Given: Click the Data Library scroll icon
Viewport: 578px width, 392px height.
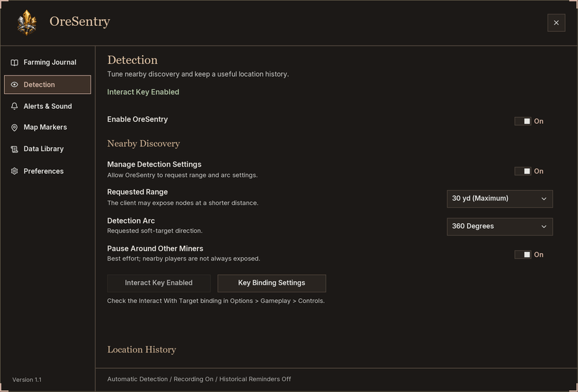Looking at the screenshot, I should pyautogui.click(x=14, y=149).
